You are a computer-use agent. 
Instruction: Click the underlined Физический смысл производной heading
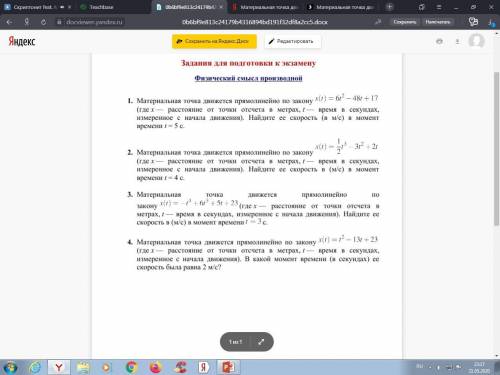tap(248, 78)
